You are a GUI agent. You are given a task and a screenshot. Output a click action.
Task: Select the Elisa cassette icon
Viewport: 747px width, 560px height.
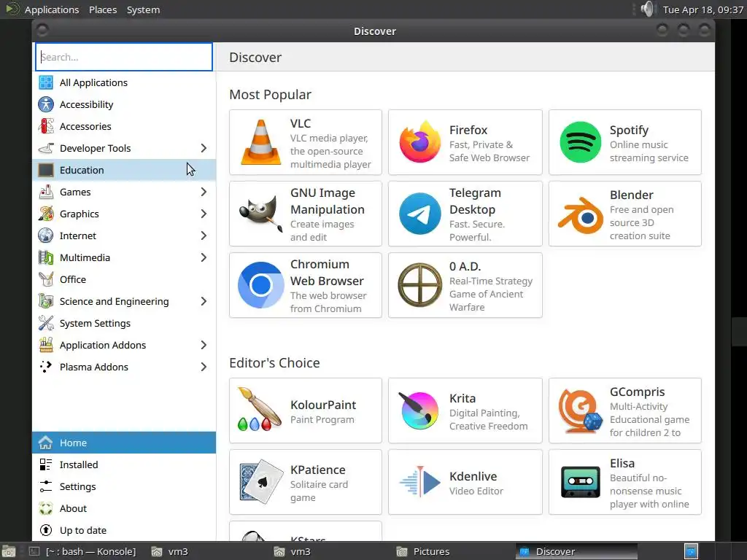(x=580, y=482)
